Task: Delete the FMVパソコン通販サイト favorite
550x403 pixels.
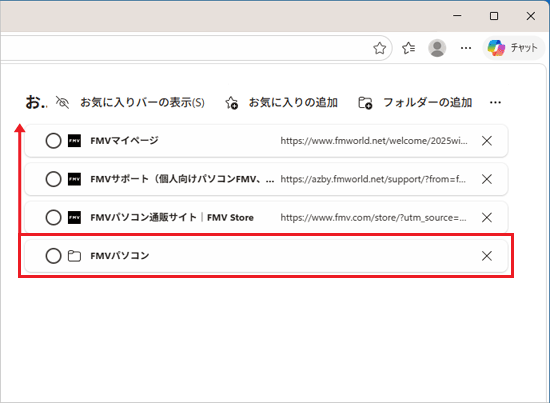Action: pyautogui.click(x=487, y=217)
